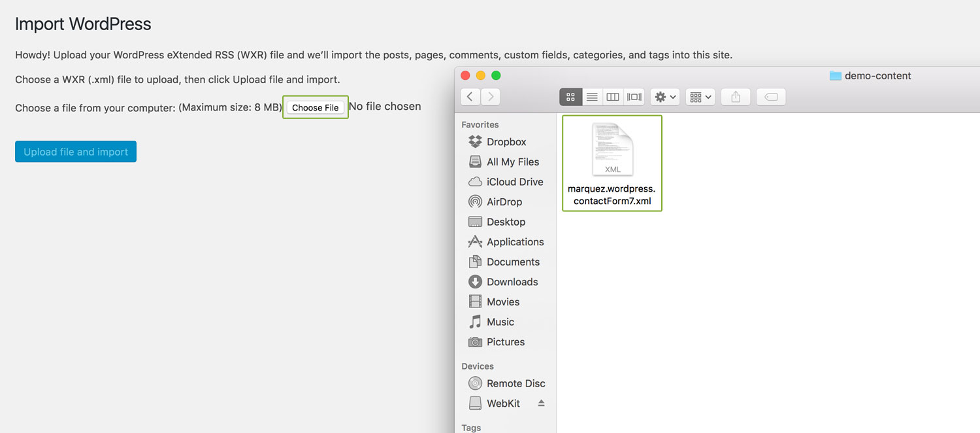Click the Favorites sidebar heading
The image size is (980, 433).
point(480,124)
